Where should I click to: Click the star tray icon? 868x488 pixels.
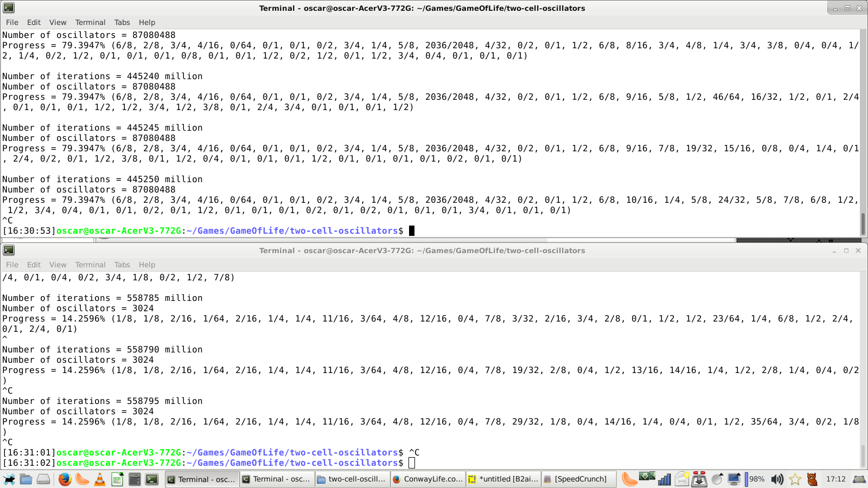[795, 479]
